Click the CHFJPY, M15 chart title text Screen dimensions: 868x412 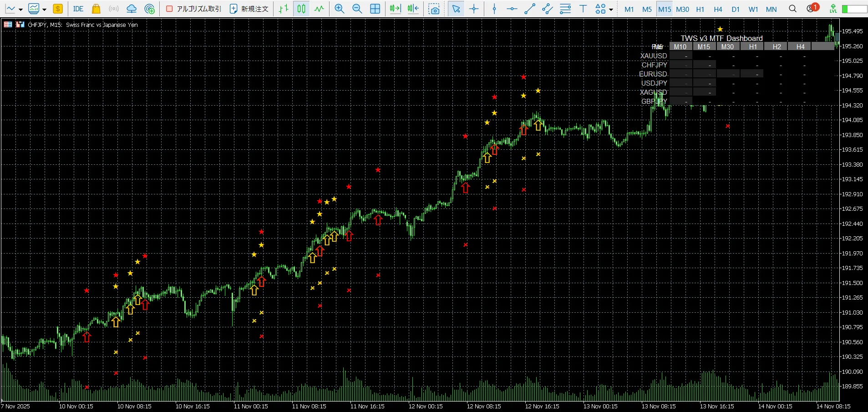tap(83, 25)
